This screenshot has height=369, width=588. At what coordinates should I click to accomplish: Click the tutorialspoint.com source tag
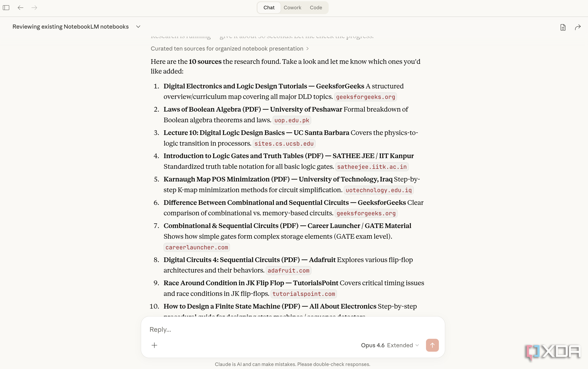(x=304, y=294)
